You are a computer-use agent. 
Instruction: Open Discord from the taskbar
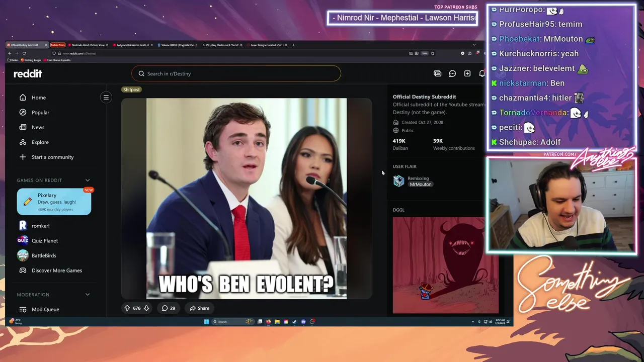click(303, 322)
